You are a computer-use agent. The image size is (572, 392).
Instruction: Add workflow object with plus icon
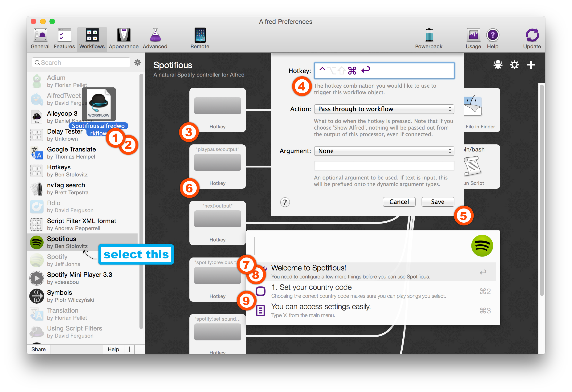point(531,65)
